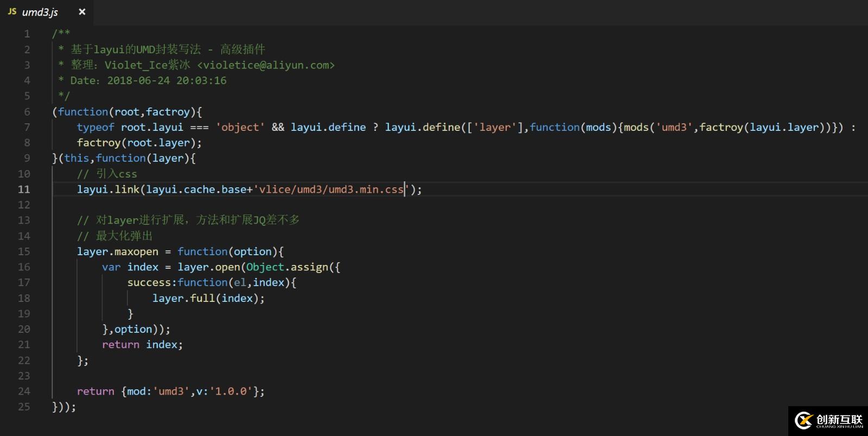Click the 'this' keyword on line 9
The width and height of the screenshot is (868, 436).
(x=76, y=158)
